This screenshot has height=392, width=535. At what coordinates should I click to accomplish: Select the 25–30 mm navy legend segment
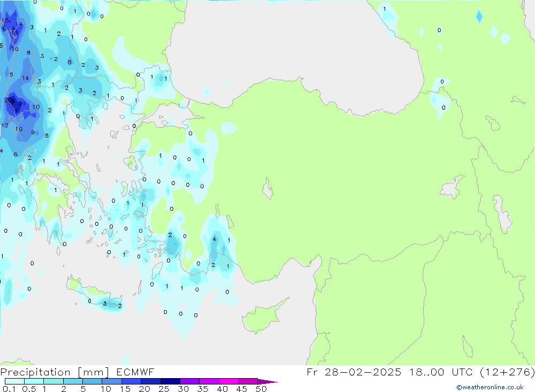coord(170,381)
